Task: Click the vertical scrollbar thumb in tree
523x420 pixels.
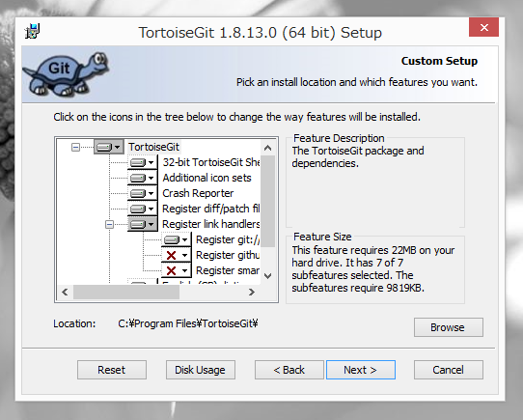Action: coord(267,201)
